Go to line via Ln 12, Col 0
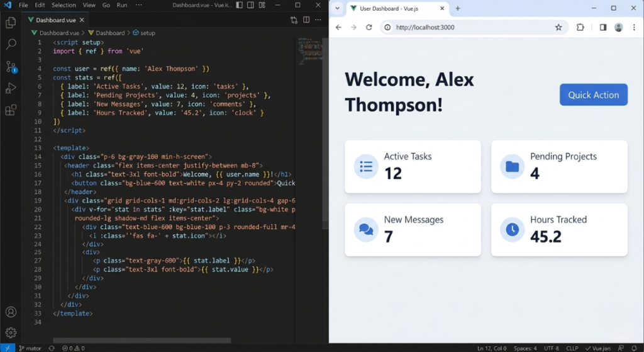Screen dimensions: 644x352 pos(492,348)
